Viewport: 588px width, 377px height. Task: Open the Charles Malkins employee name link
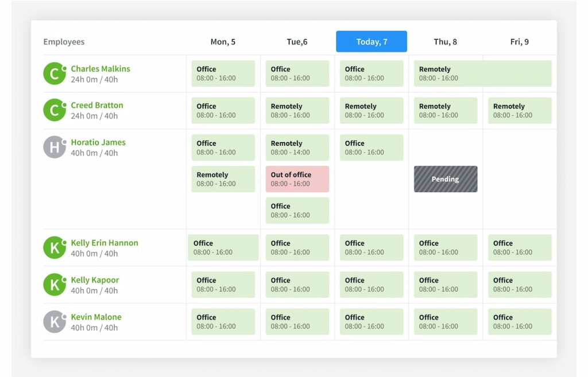pyautogui.click(x=100, y=69)
